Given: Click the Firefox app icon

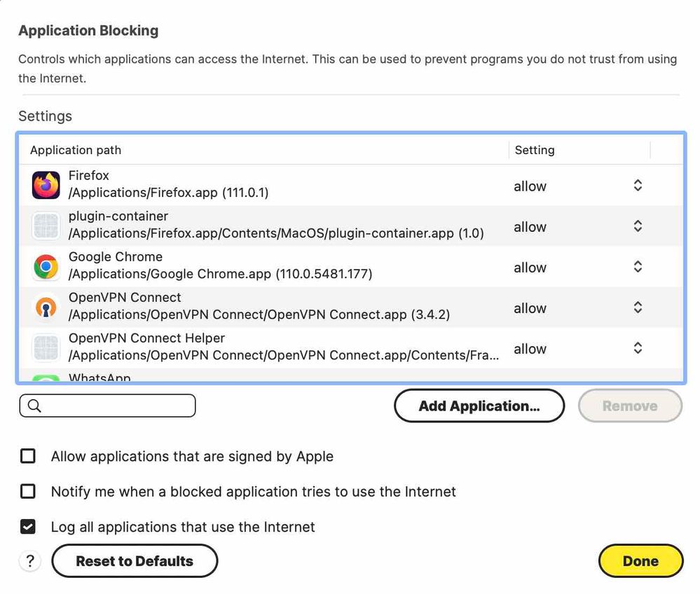Looking at the screenshot, I should 46,186.
